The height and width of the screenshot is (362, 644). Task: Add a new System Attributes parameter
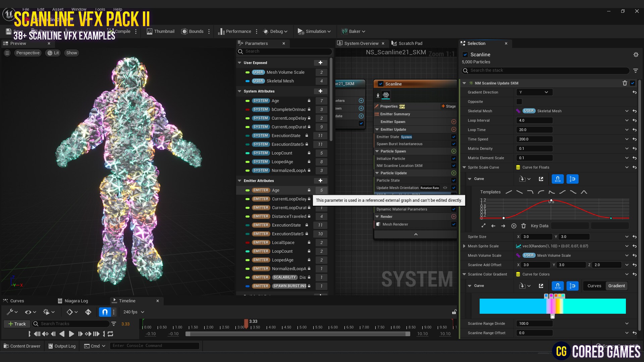tap(320, 91)
